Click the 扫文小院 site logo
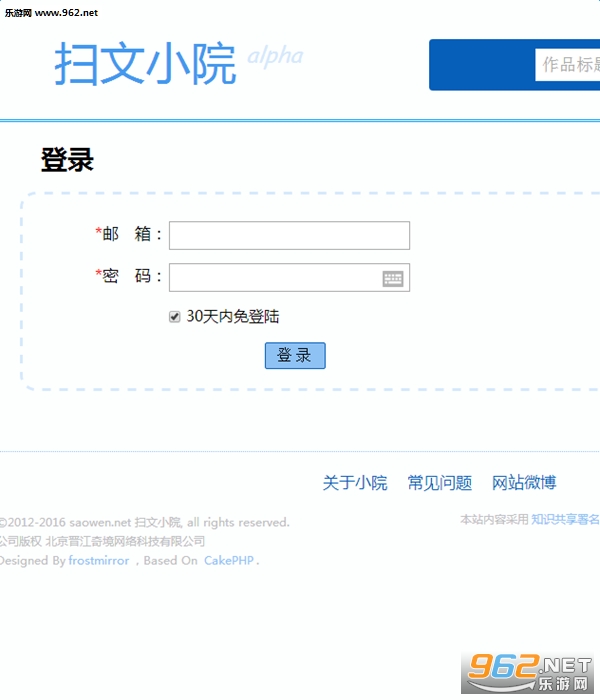 [145, 64]
